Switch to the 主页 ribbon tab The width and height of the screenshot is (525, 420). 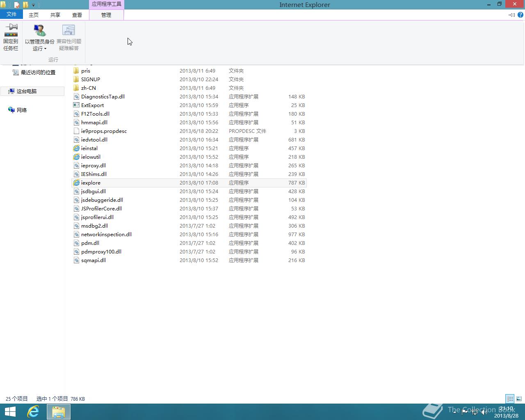click(x=34, y=15)
